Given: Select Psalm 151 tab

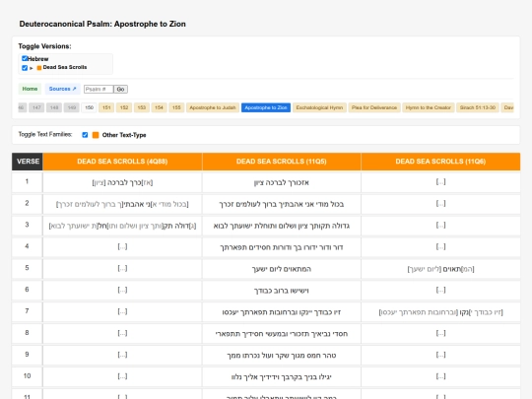Looking at the screenshot, I should (106, 107).
